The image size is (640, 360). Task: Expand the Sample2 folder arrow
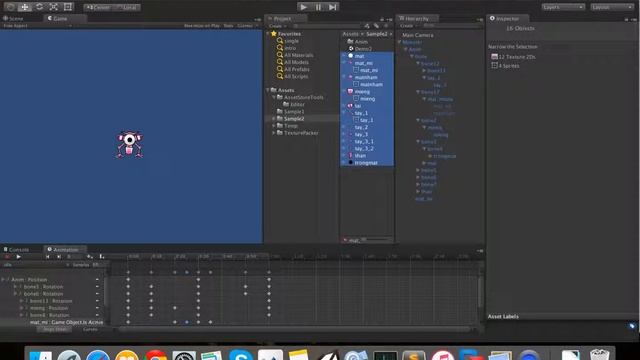tap(274, 119)
